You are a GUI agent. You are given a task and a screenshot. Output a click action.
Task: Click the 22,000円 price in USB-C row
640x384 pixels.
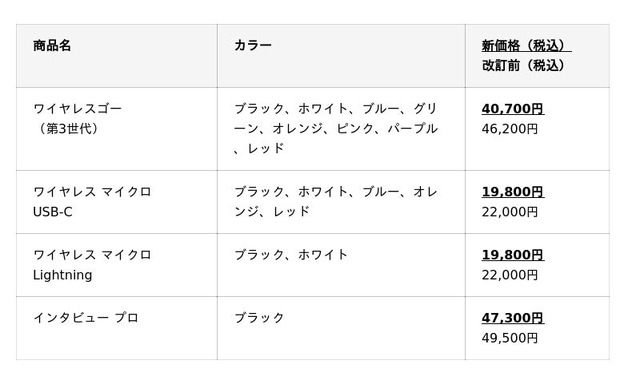tap(510, 212)
